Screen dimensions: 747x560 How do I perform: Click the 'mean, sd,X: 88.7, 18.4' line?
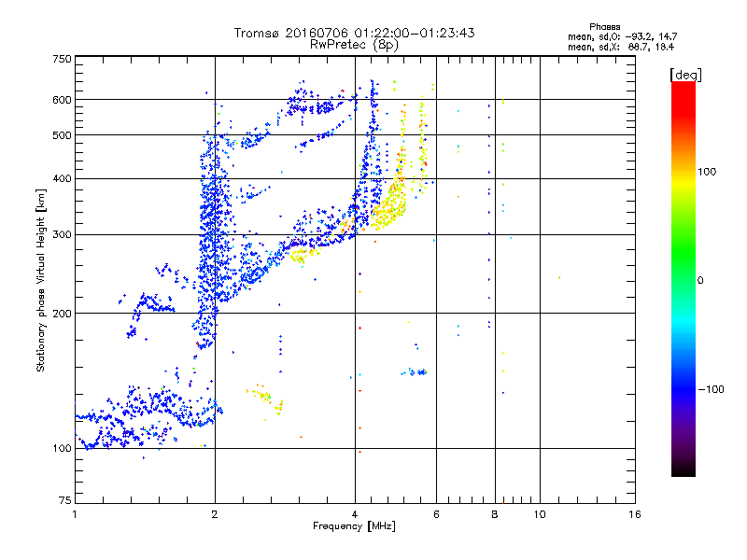coord(621,47)
